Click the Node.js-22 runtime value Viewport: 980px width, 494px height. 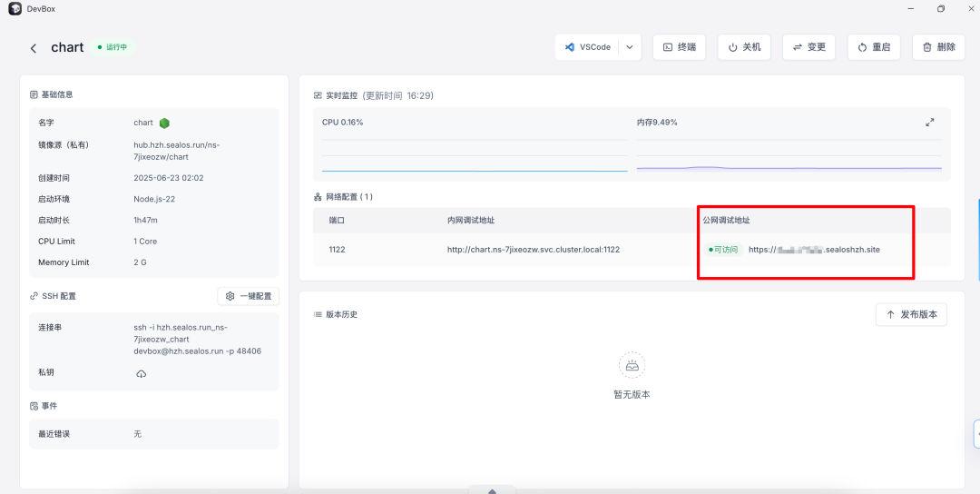click(x=155, y=200)
